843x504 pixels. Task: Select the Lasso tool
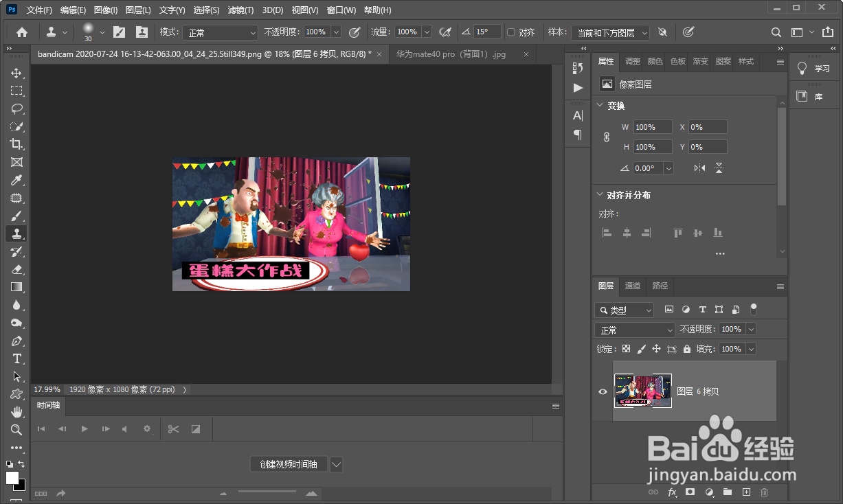[16, 108]
